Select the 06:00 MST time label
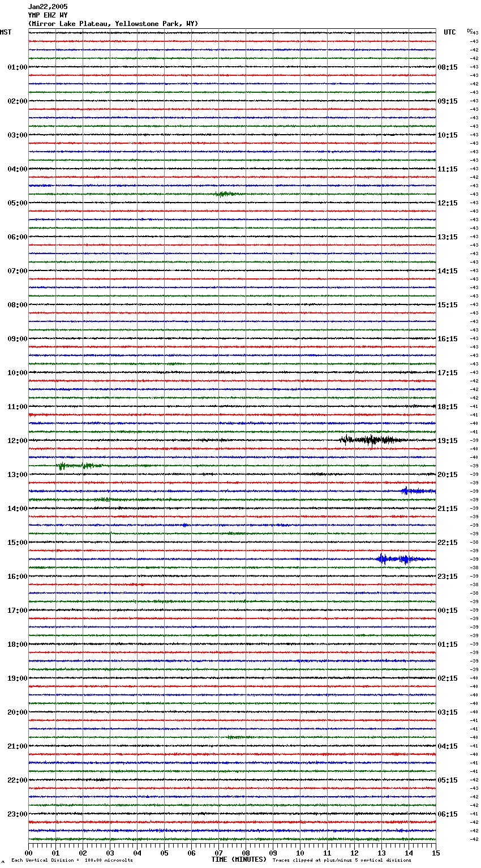This screenshot has height=868, width=481. pyautogui.click(x=18, y=237)
